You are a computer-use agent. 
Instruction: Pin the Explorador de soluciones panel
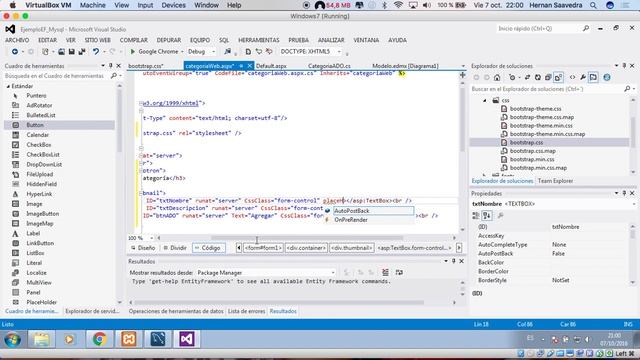tap(624, 66)
